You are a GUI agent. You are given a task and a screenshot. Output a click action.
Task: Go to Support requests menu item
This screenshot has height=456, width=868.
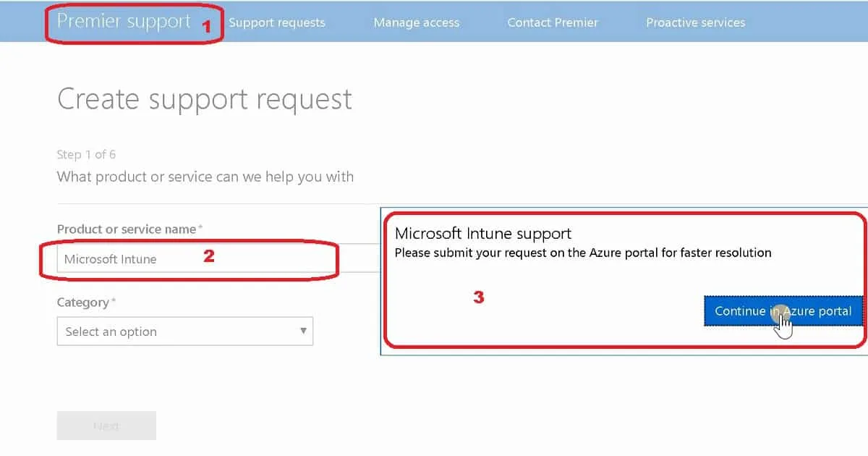tap(277, 22)
